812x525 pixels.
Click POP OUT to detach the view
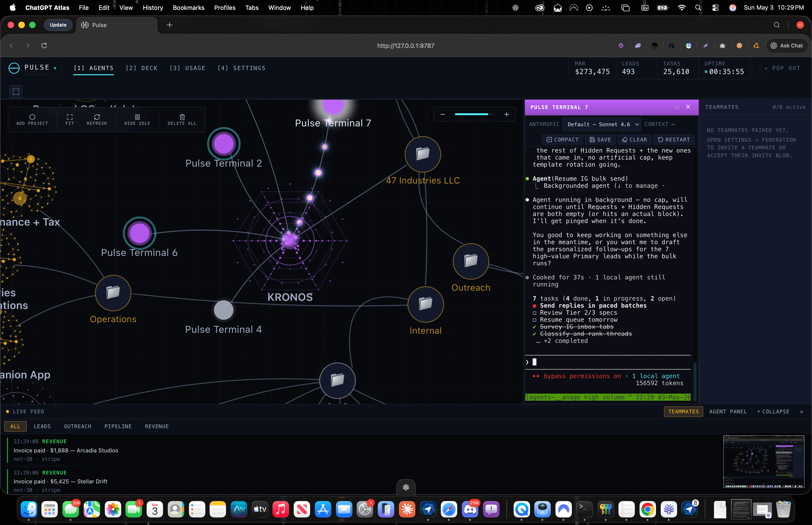click(782, 68)
